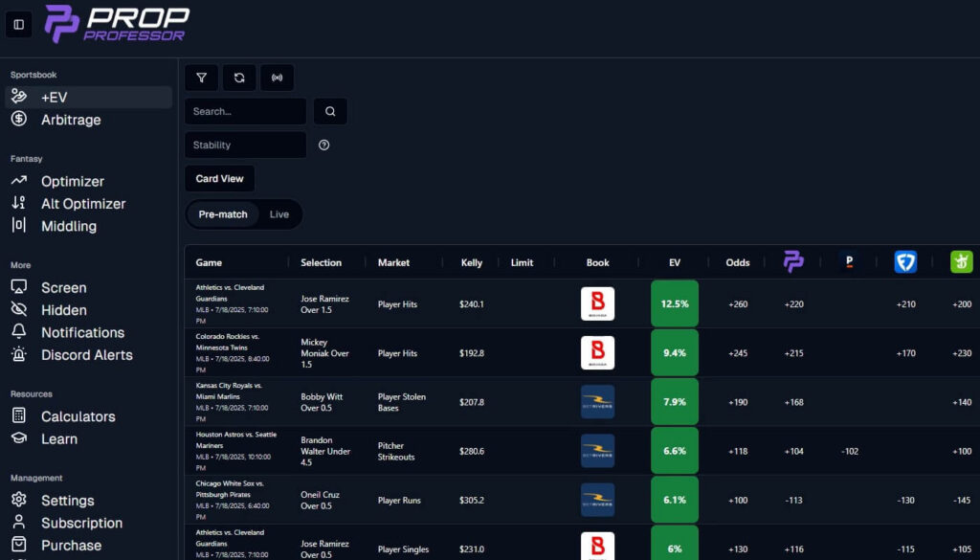Image resolution: width=980 pixels, height=560 pixels.
Task: Open the Middling page
Action: (x=72, y=226)
